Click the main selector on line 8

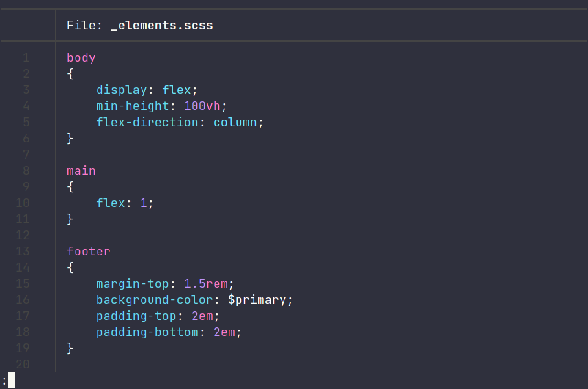click(81, 171)
